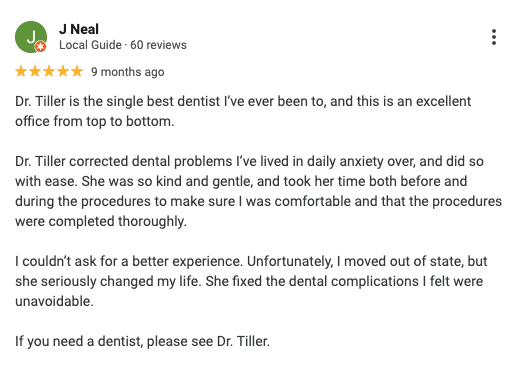The height and width of the screenshot is (365, 520).
Task: Open the Local Guide · 60 reviews link
Action: (123, 45)
